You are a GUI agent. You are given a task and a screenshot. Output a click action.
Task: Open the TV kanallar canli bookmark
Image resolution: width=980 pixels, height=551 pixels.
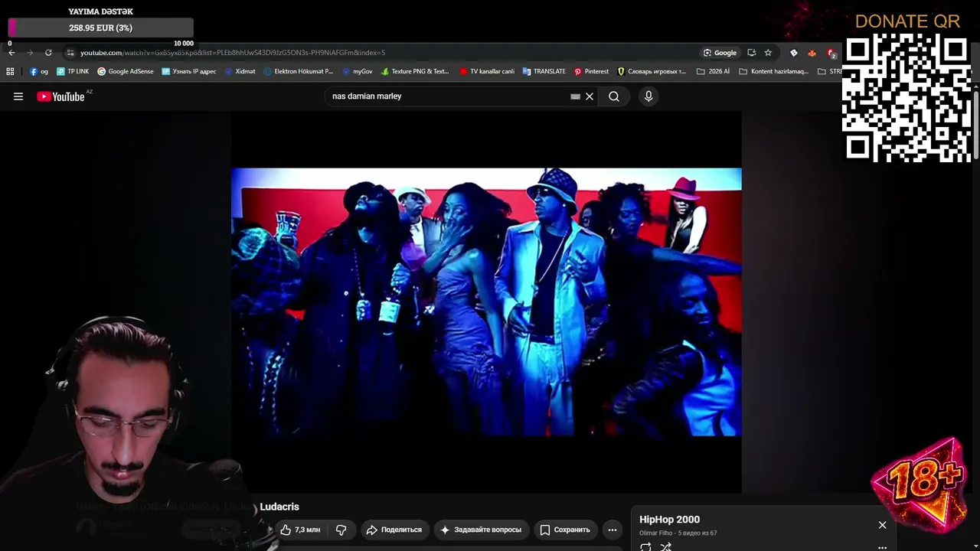coord(487,71)
